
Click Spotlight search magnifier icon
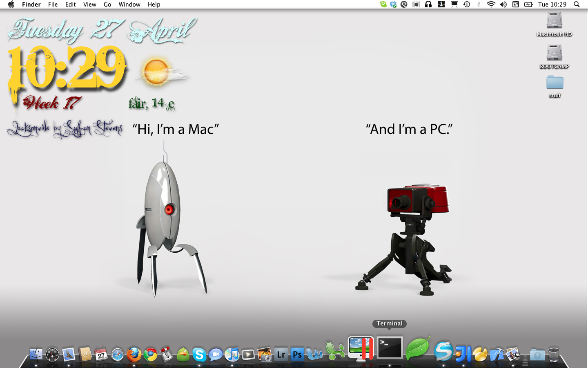[577, 4]
